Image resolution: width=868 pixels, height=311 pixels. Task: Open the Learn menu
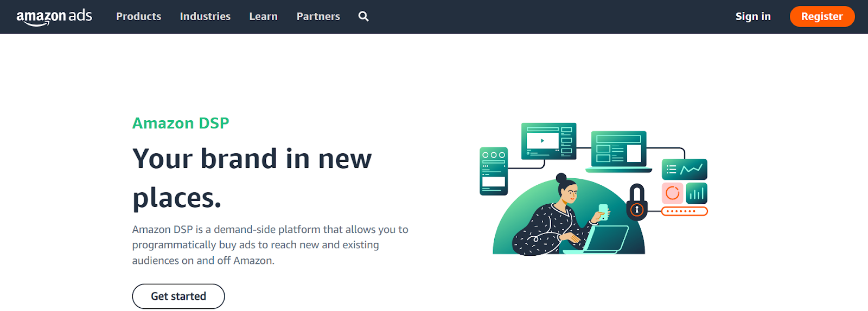point(263,16)
